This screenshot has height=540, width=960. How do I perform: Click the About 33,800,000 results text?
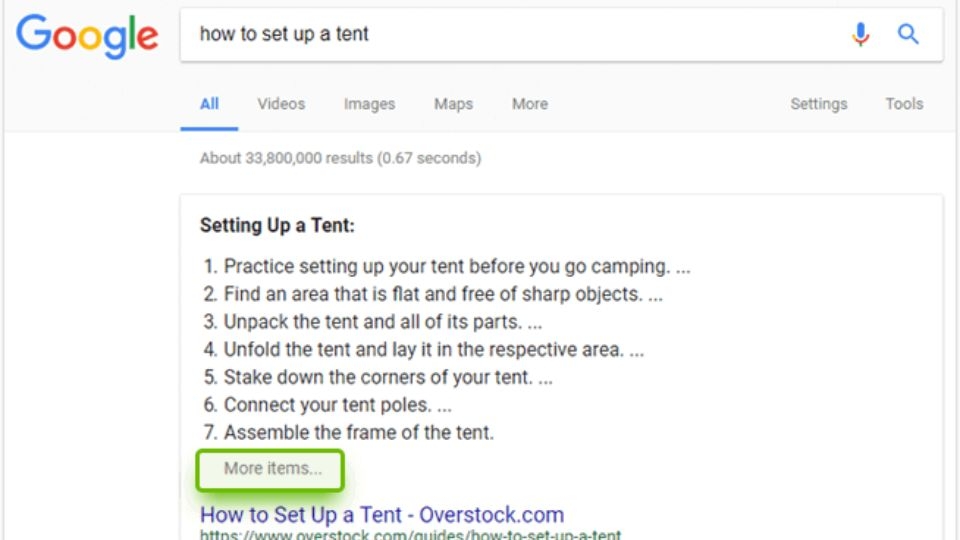pyautogui.click(x=340, y=158)
